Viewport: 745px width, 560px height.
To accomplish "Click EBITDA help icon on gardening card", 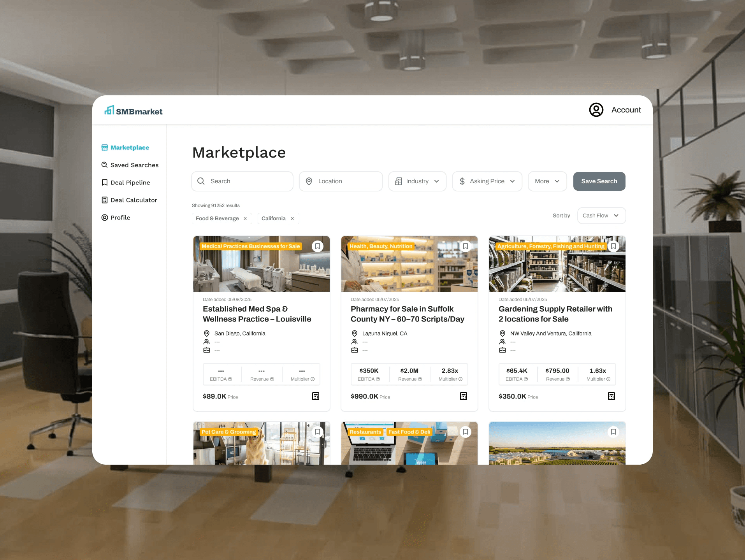I will point(526,379).
